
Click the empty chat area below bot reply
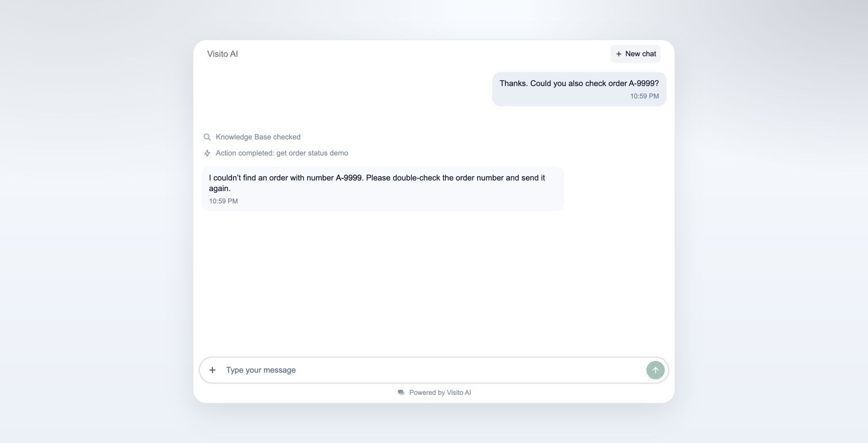433,281
